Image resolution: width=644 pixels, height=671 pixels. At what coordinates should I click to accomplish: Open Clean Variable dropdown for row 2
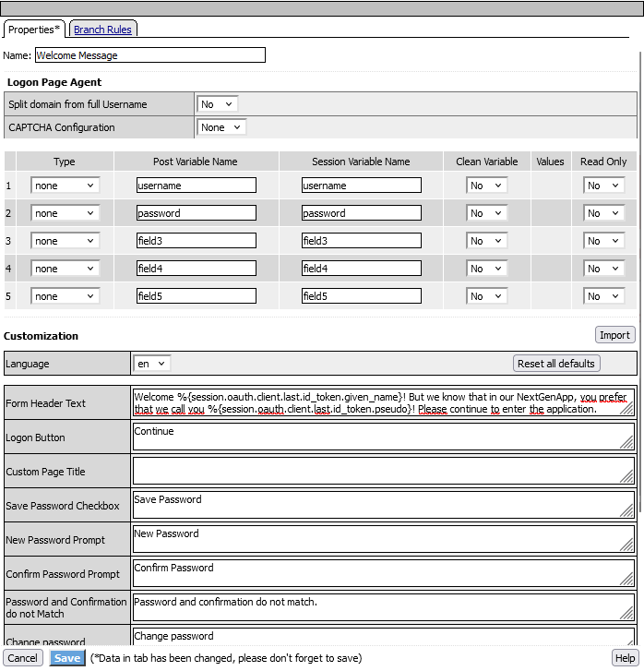point(486,213)
